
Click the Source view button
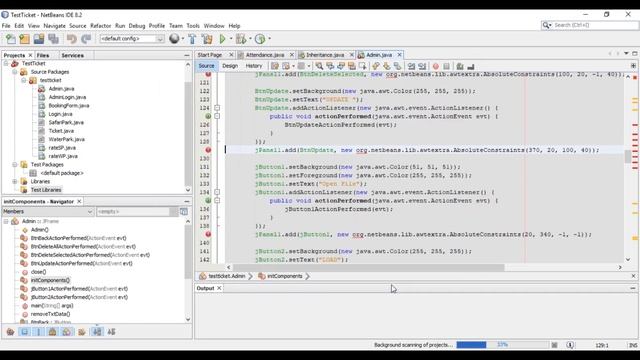point(206,66)
